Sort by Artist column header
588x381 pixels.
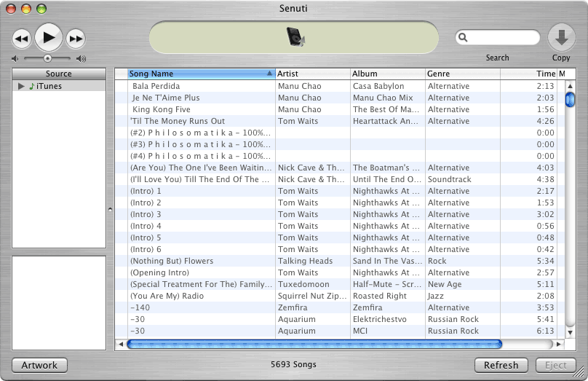[313, 74]
